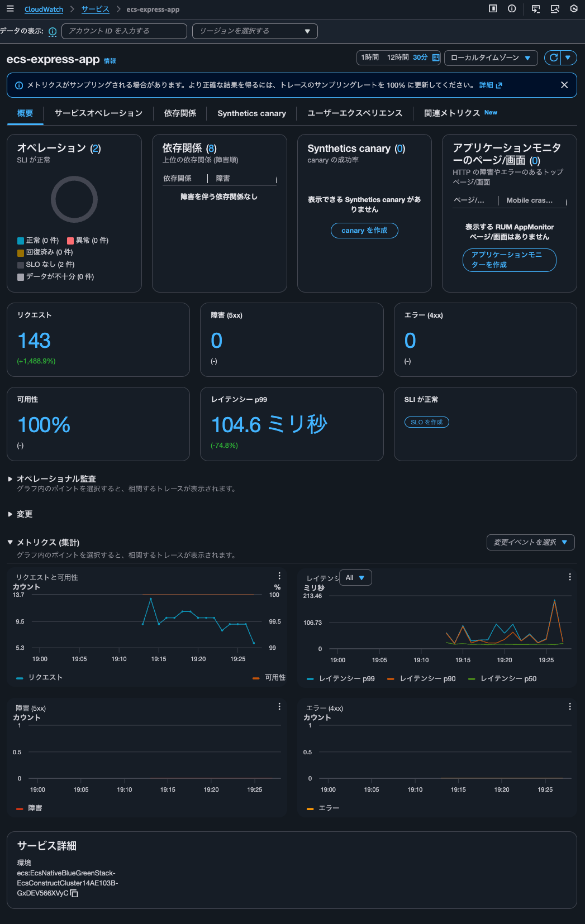Click the オペレーション (2) count link
The height and width of the screenshot is (924, 585).
click(x=96, y=149)
